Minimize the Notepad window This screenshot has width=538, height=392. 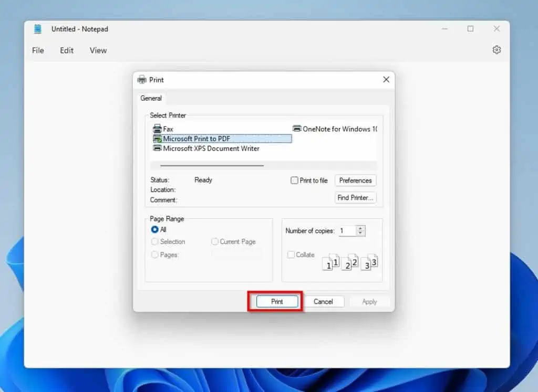(444, 29)
